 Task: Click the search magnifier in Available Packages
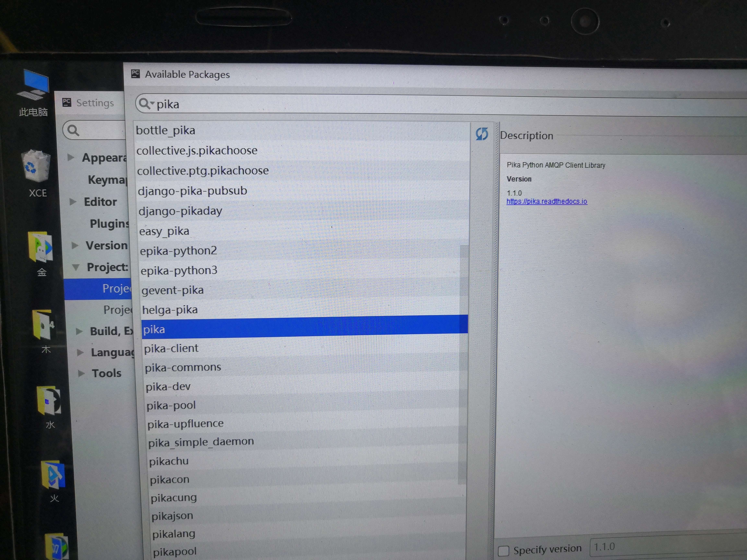tap(144, 104)
